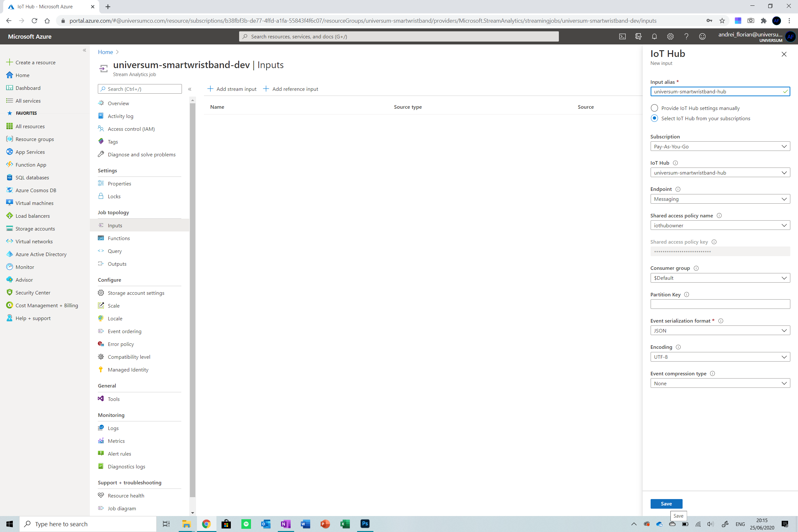Collapse the Azure left navigation pane
Screen dimensions: 798x532
(84, 50)
